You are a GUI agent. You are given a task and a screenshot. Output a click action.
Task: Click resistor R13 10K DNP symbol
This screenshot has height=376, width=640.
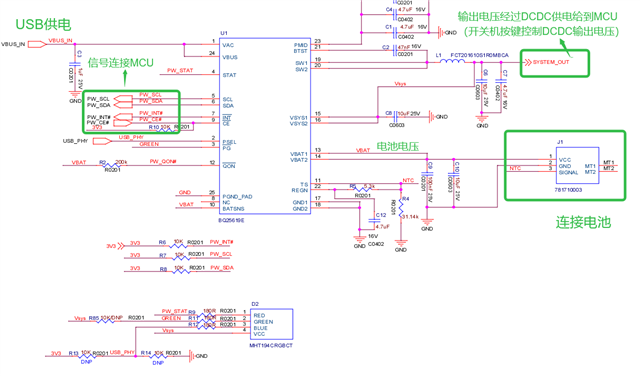pos(86,356)
